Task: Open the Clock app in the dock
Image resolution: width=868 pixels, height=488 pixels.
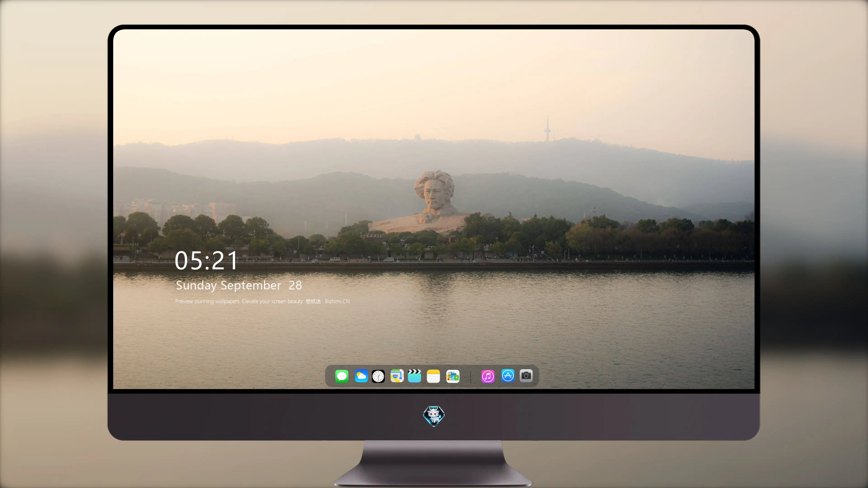Action: coord(378,376)
